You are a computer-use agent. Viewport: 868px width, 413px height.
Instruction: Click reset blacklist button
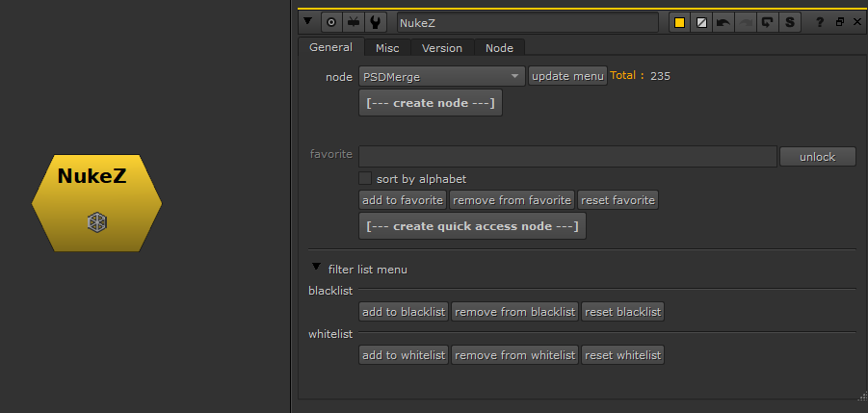622,312
